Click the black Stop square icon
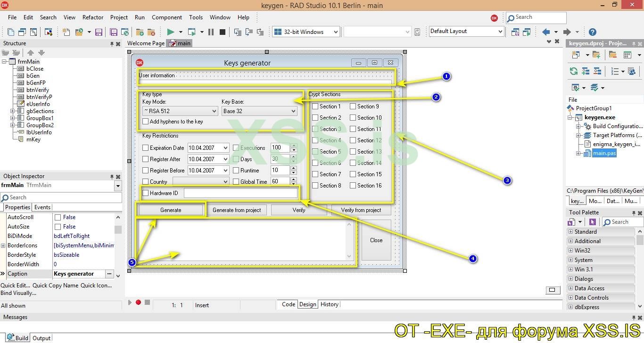644x343 pixels. tap(223, 32)
